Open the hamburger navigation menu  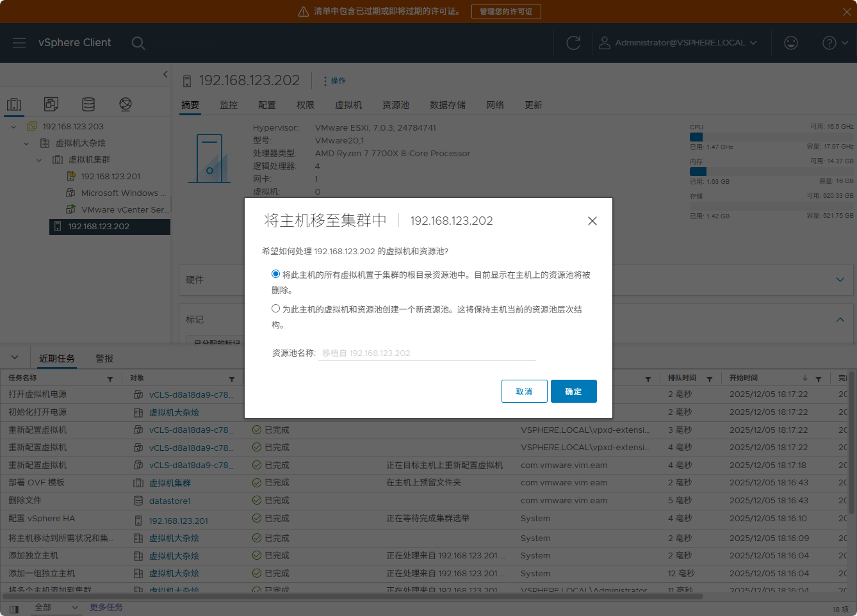tap(19, 43)
